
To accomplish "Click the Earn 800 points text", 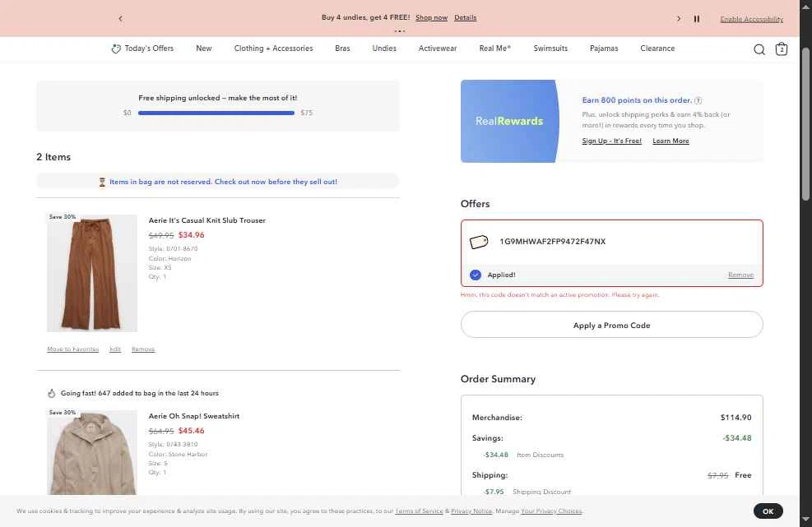I will tap(637, 100).
